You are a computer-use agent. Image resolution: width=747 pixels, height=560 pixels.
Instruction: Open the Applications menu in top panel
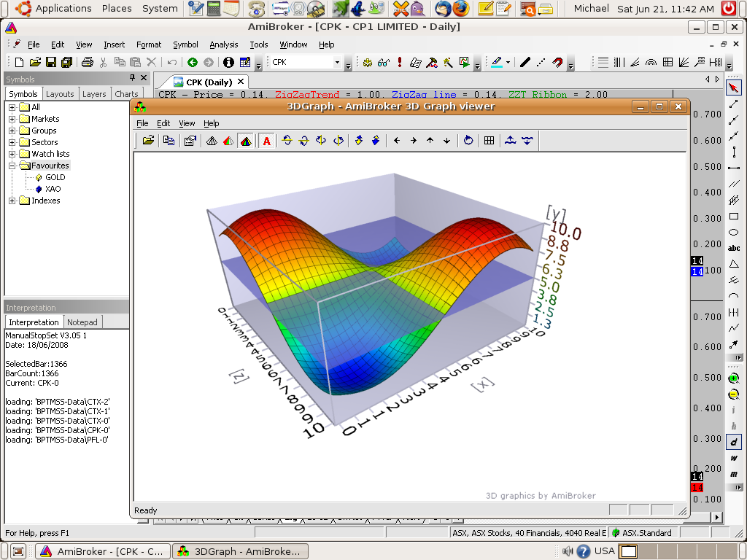click(63, 8)
